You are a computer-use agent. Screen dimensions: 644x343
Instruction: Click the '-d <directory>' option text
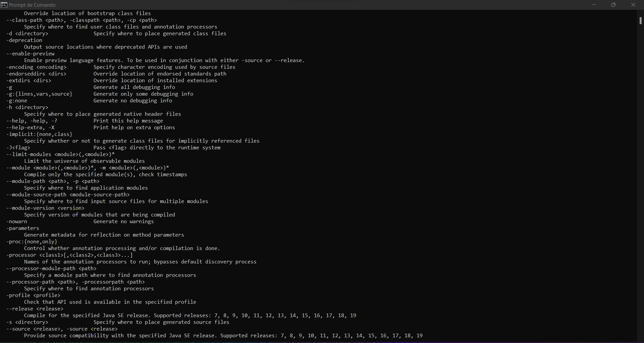pos(27,34)
